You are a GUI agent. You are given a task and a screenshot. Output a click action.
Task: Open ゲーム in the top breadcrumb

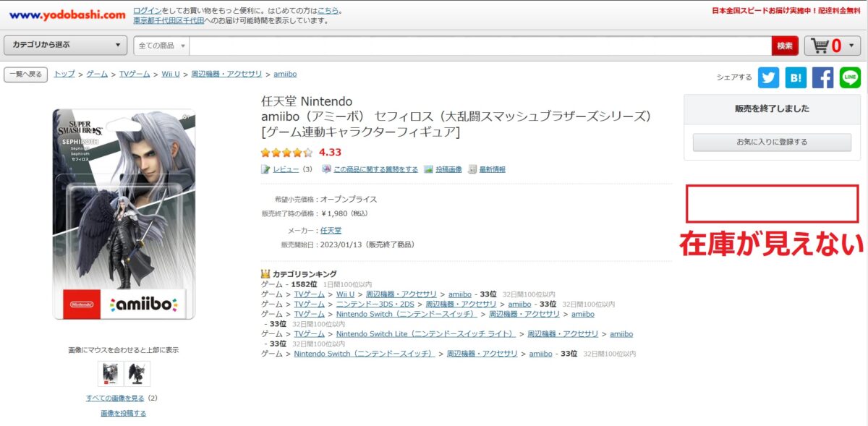pyautogui.click(x=97, y=74)
